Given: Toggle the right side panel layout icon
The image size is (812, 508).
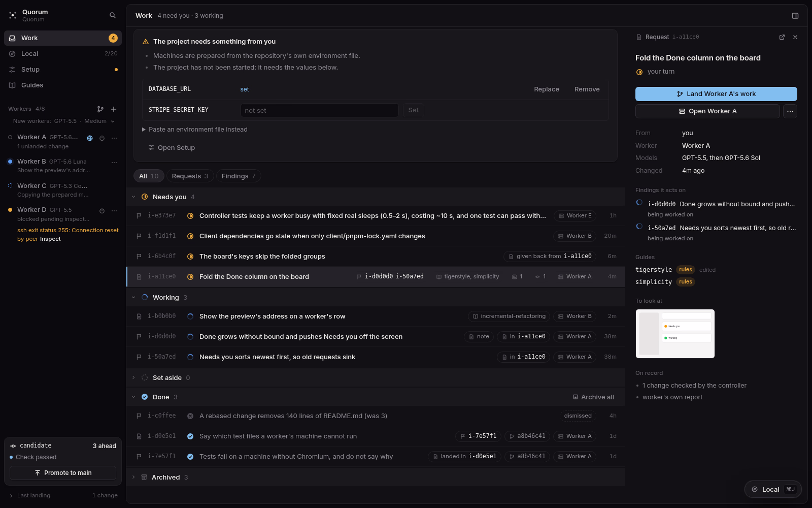Looking at the screenshot, I should [x=795, y=16].
